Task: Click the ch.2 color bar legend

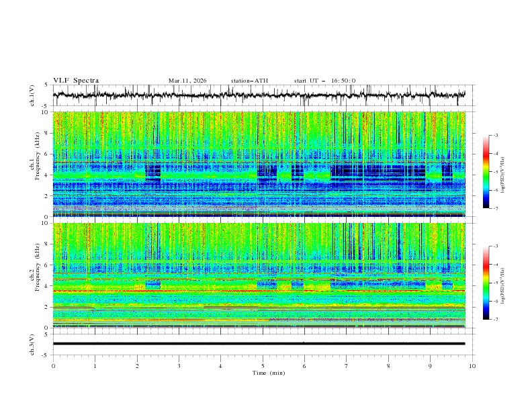Action: point(486,283)
